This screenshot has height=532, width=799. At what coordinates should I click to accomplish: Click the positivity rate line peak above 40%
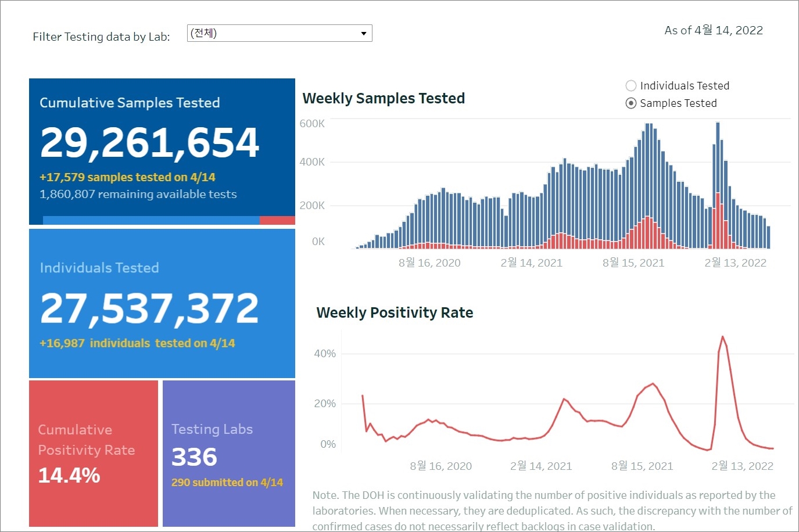pyautogui.click(x=722, y=337)
